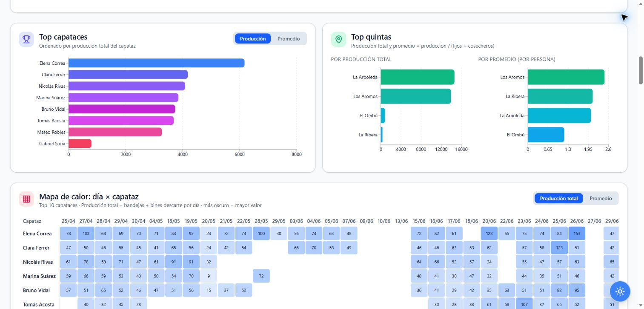
Task: Click the page vertical scrollbar thumb
Action: click(641, 70)
